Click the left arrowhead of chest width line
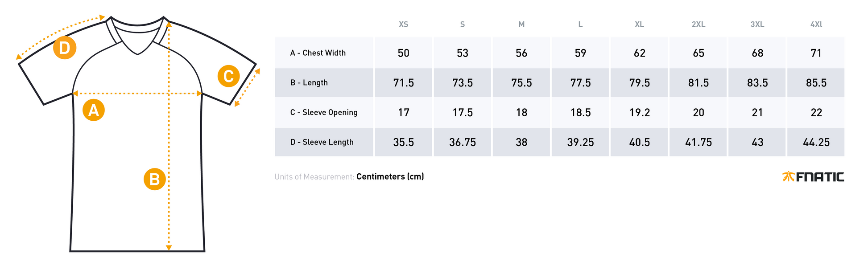The image size is (868, 274). 75,94
